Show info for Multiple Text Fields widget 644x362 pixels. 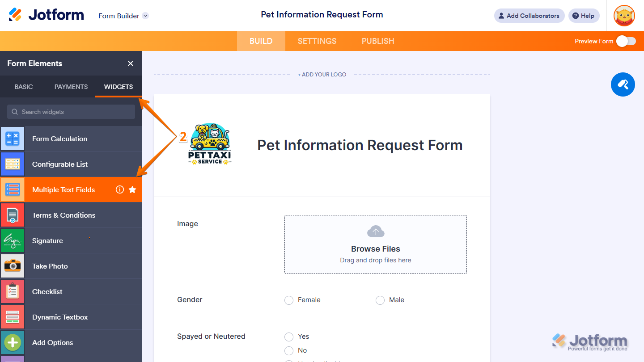[119, 189]
